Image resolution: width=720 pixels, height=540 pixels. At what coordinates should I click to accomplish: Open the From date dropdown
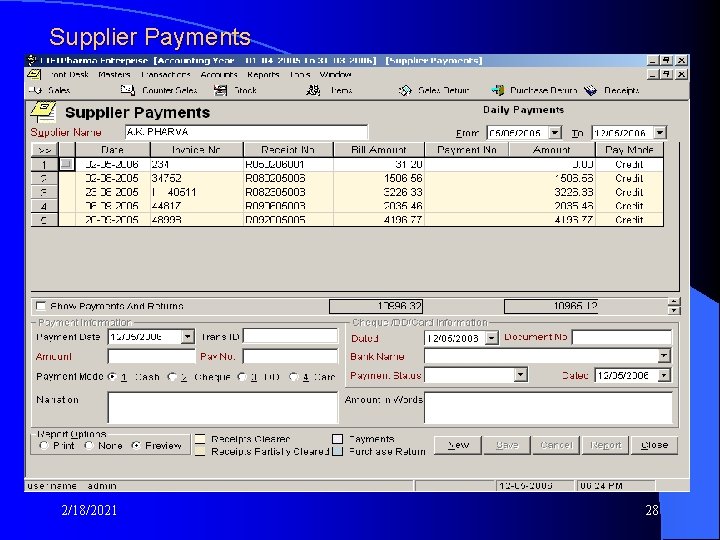(x=555, y=133)
